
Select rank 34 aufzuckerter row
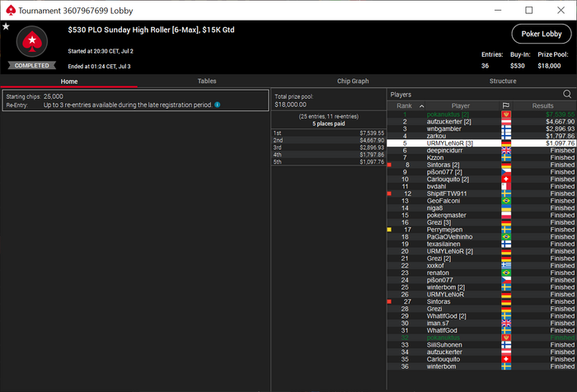click(x=481, y=352)
